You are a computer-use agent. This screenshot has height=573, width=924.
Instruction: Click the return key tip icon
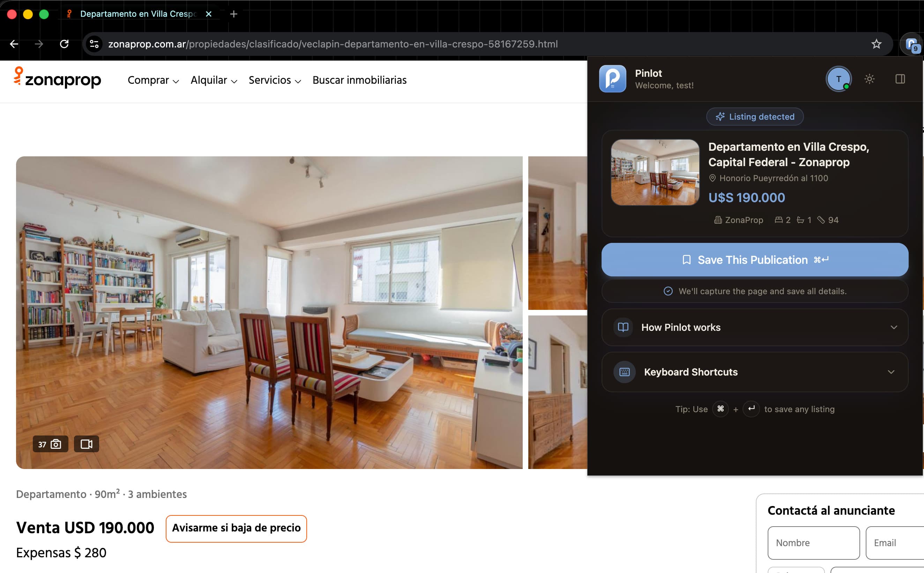(751, 409)
